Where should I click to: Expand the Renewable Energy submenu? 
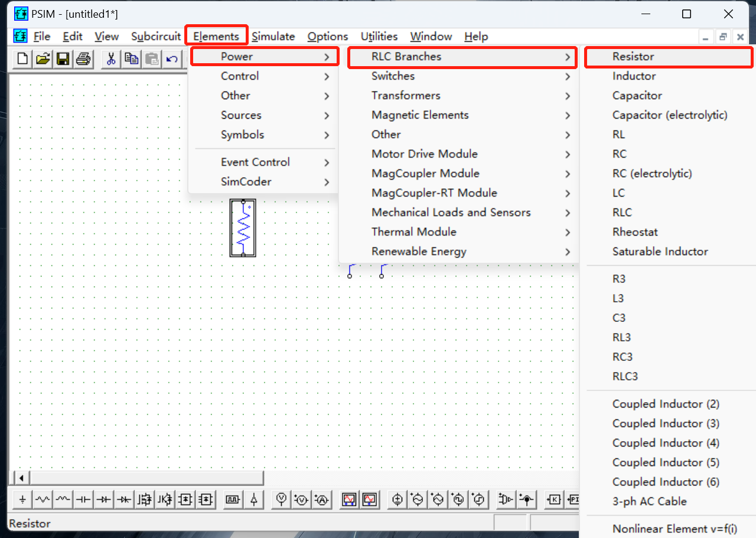(x=459, y=252)
